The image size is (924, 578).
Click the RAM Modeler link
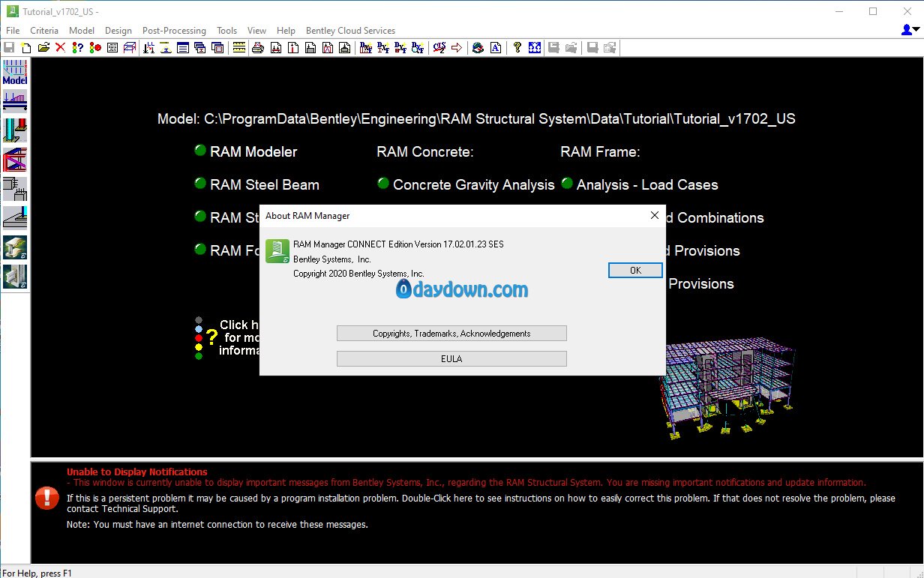coord(253,151)
